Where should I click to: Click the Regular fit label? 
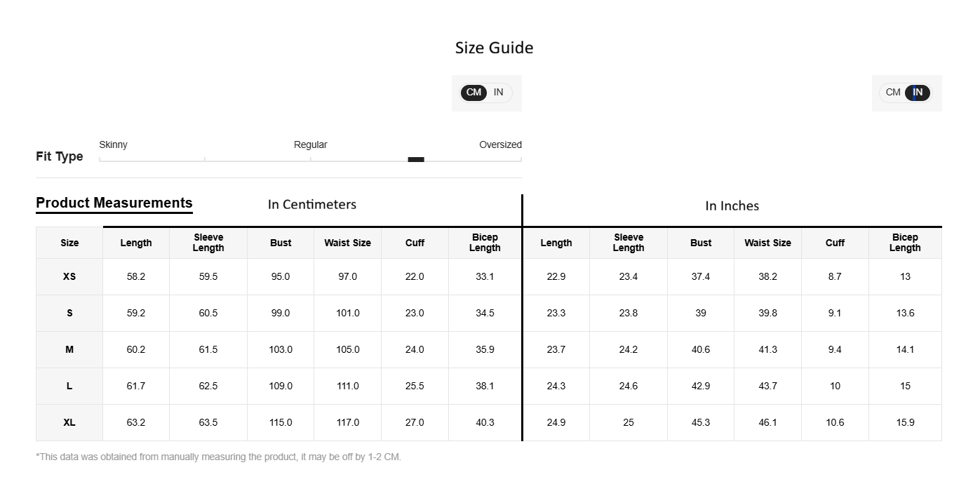coord(310,144)
